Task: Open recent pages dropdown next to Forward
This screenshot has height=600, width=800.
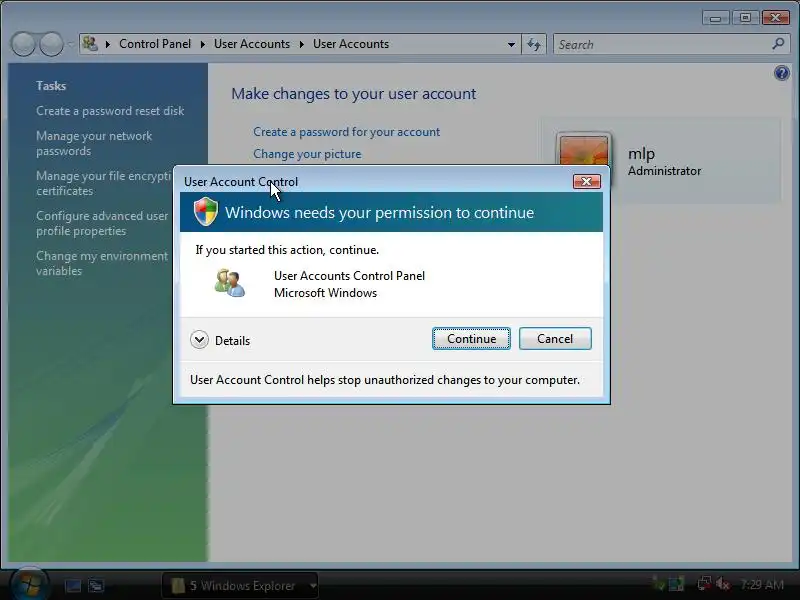Action: tap(70, 44)
